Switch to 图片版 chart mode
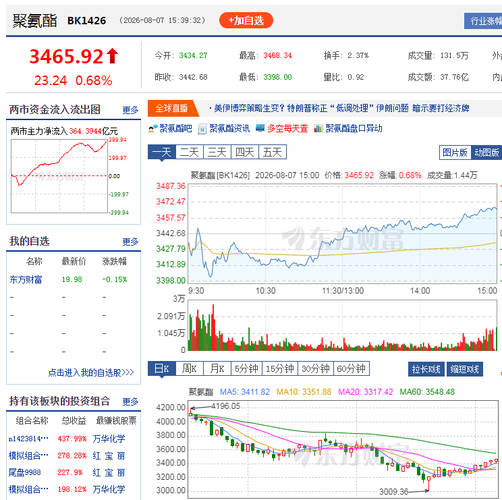Viewport: 502px width, 500px height. pos(455,153)
